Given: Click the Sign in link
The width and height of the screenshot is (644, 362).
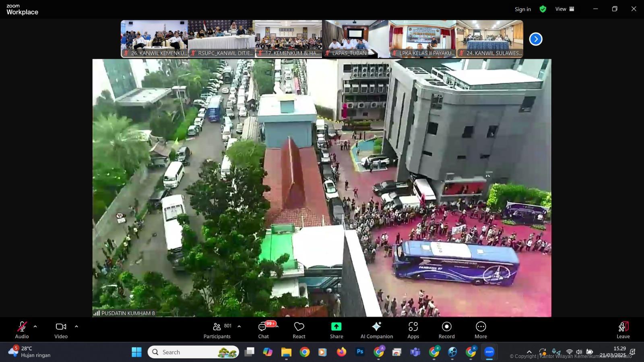Looking at the screenshot, I should [522, 9].
